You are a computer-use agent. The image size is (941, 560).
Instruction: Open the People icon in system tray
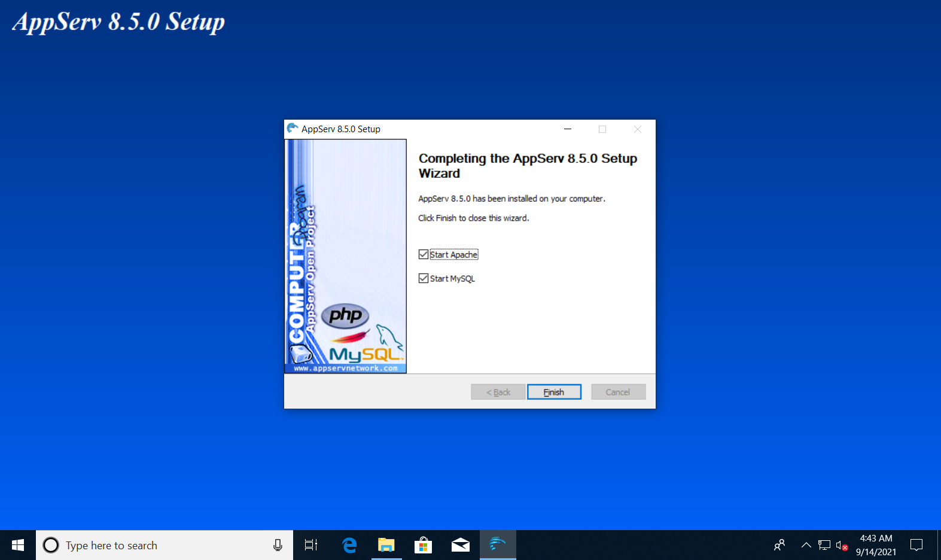pyautogui.click(x=779, y=545)
